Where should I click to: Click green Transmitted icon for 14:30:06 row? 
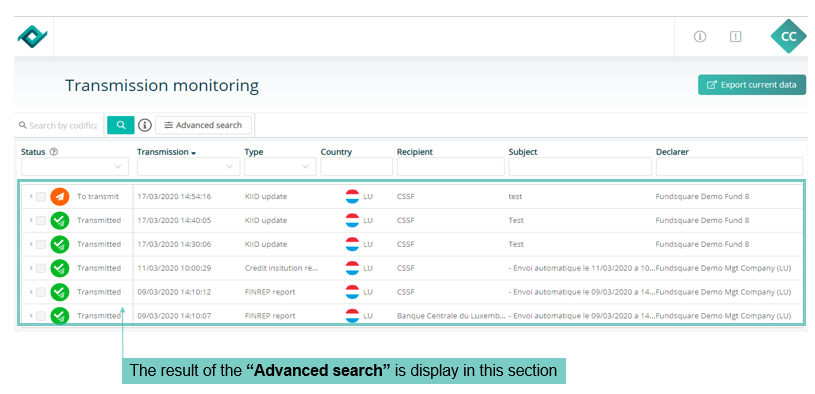tap(60, 244)
